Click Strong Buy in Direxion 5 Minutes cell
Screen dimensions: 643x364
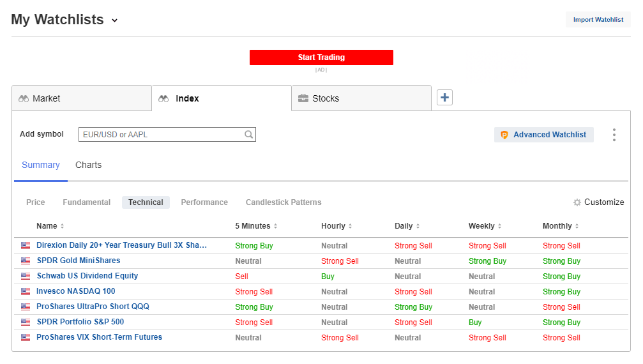point(254,245)
